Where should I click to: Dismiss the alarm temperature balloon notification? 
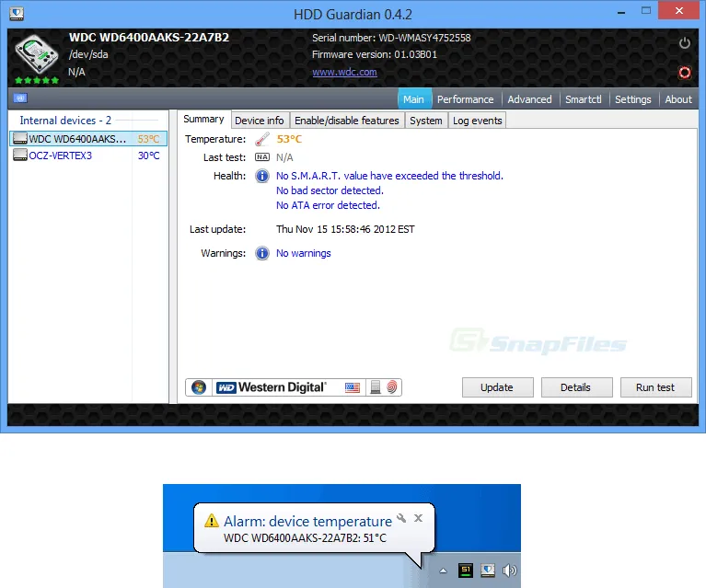pos(418,518)
